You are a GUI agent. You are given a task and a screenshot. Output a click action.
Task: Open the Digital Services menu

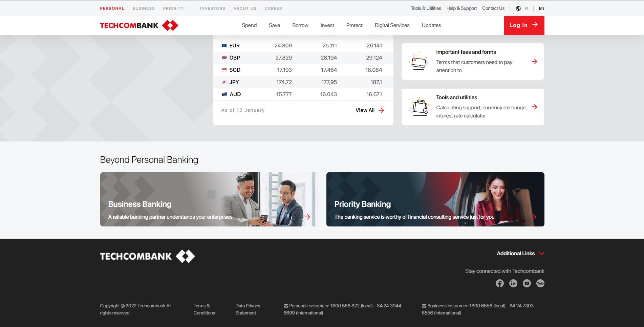[x=392, y=25]
